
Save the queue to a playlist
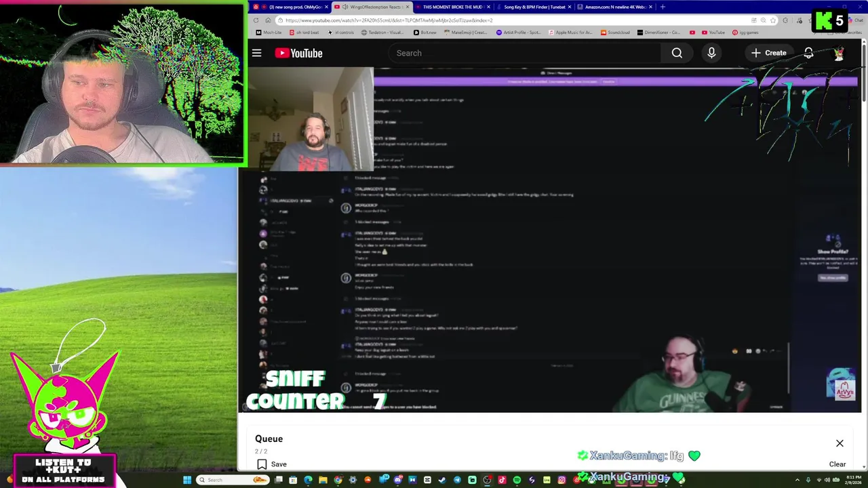click(x=271, y=464)
